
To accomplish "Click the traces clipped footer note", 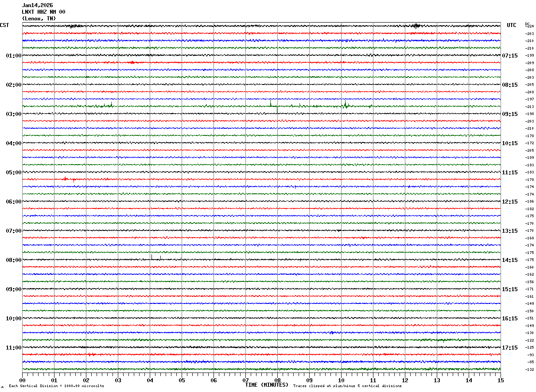I will coord(347,386).
